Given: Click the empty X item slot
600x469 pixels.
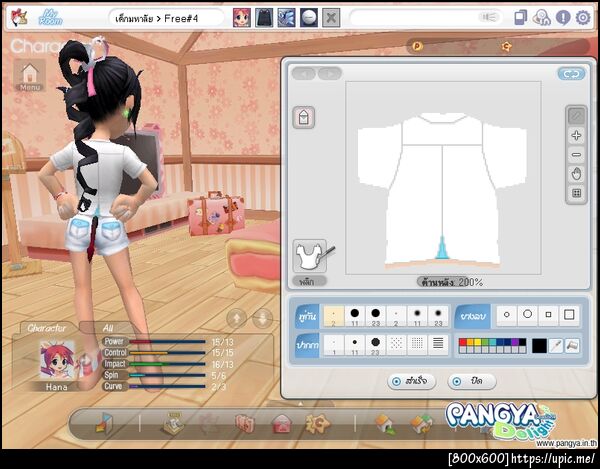Looking at the screenshot, I should tap(331, 18).
